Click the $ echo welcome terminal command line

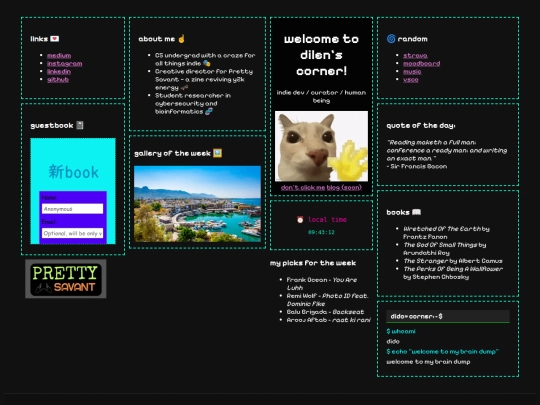coord(443,351)
